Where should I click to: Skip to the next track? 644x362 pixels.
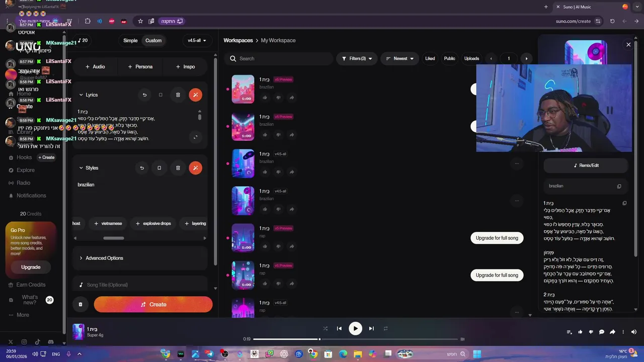[x=371, y=328]
